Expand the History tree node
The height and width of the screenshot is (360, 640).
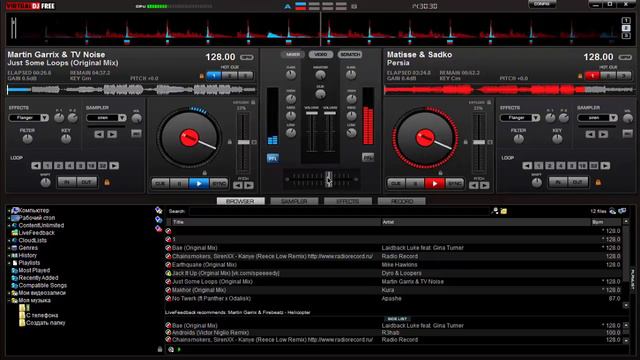click(9, 256)
